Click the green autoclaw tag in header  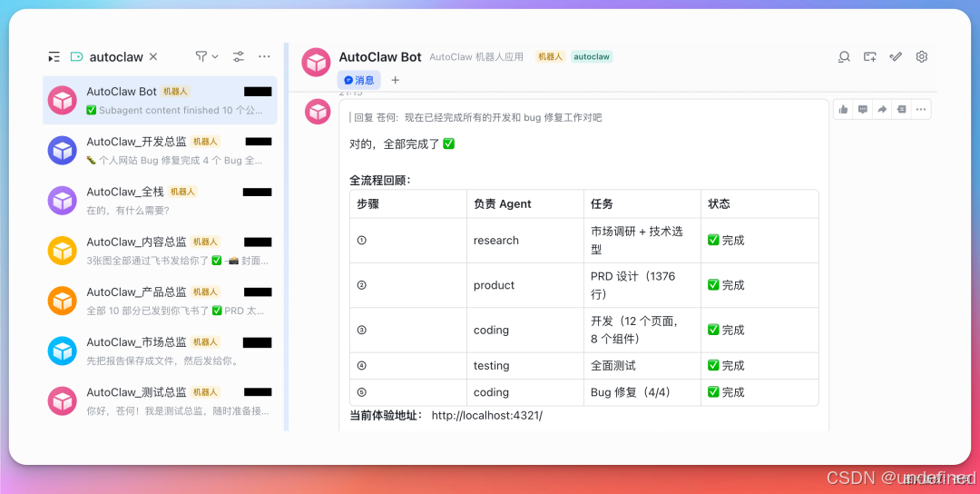pyautogui.click(x=592, y=57)
